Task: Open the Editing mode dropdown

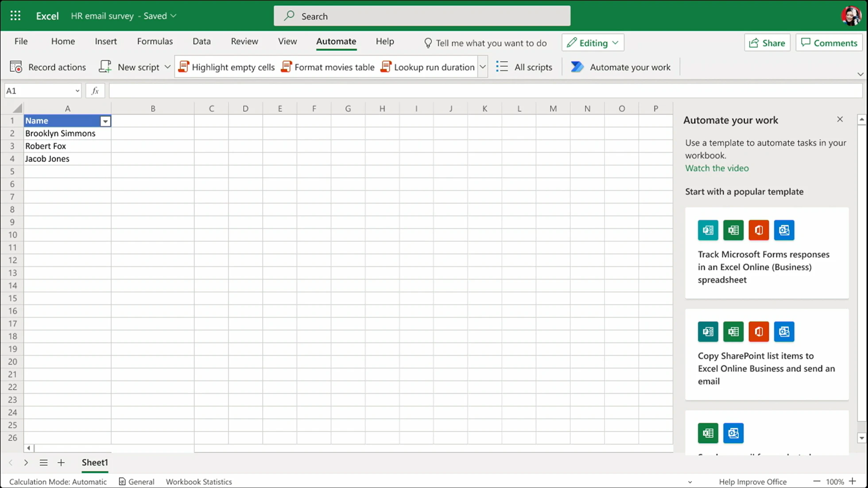Action: point(593,42)
